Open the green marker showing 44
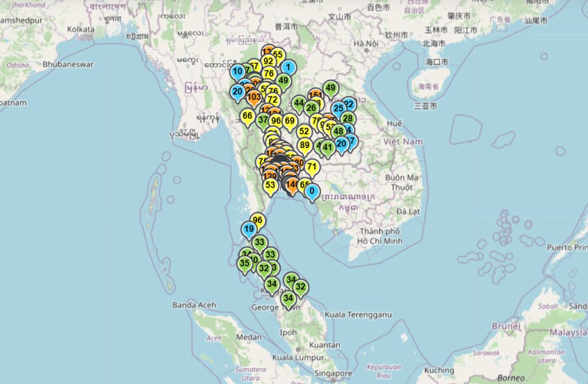 (299, 104)
